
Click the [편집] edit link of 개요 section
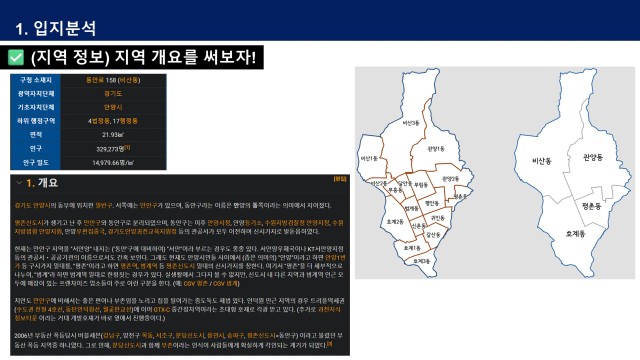340,179
